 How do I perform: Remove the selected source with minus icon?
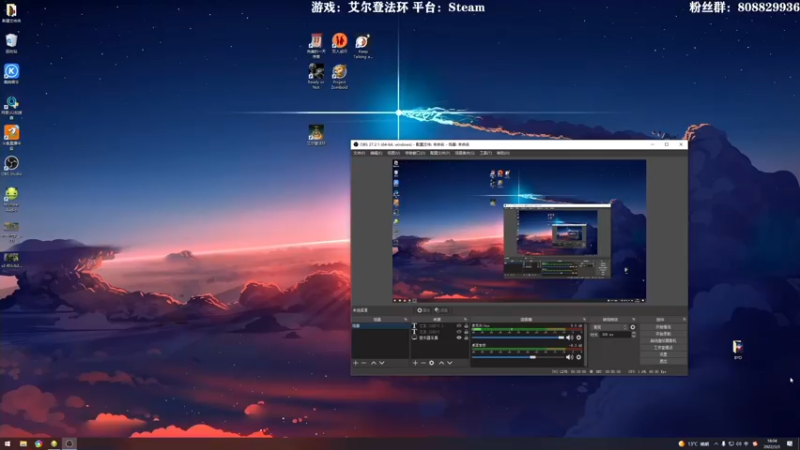tap(423, 363)
